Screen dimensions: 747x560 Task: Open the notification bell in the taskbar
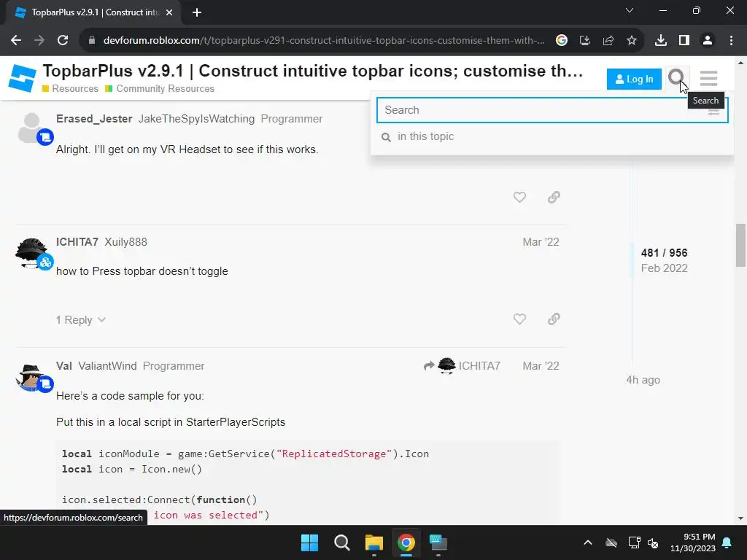[x=727, y=542]
